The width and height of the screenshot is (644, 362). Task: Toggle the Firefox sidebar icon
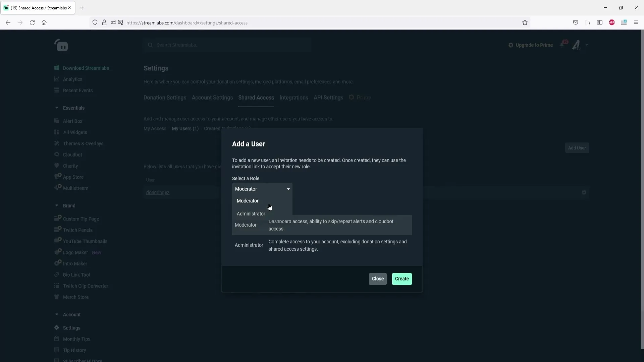600,23
